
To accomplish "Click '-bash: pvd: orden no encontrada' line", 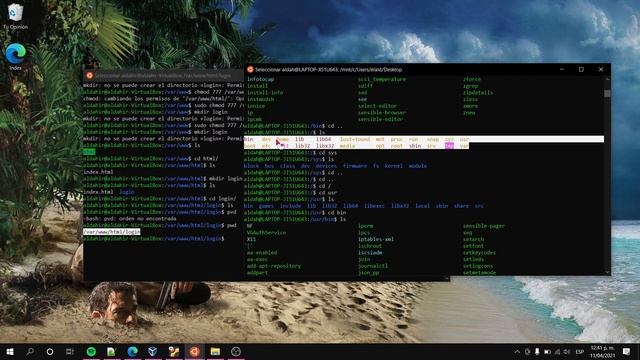I will point(130,218).
